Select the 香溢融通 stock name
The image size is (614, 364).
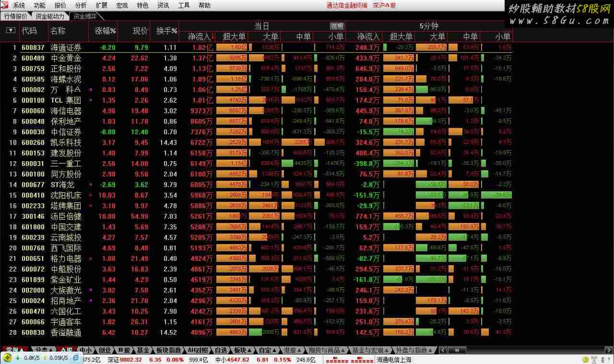tap(66, 332)
